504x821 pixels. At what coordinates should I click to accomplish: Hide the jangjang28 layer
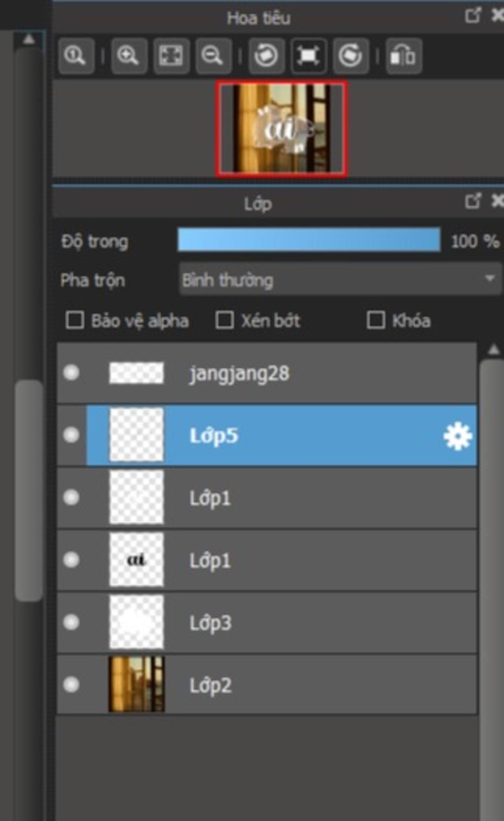click(x=71, y=373)
